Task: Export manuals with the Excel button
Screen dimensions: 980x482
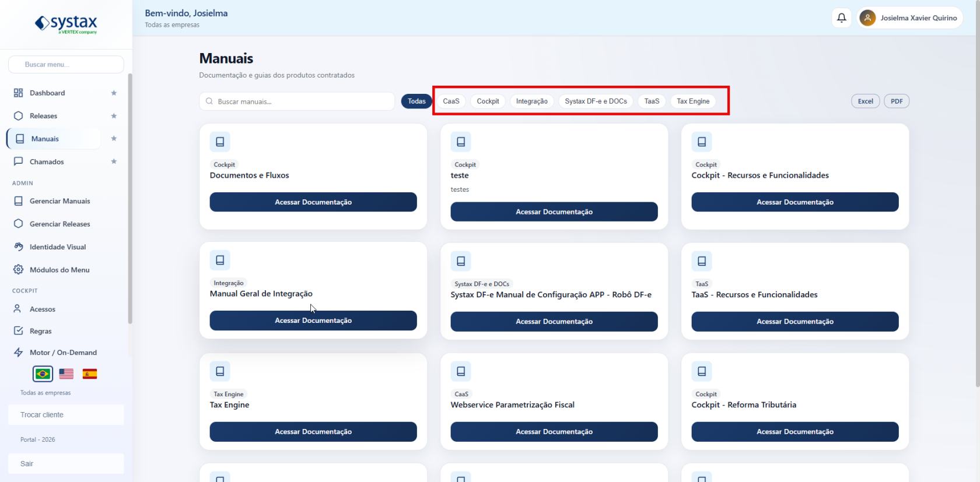Action: pyautogui.click(x=866, y=101)
